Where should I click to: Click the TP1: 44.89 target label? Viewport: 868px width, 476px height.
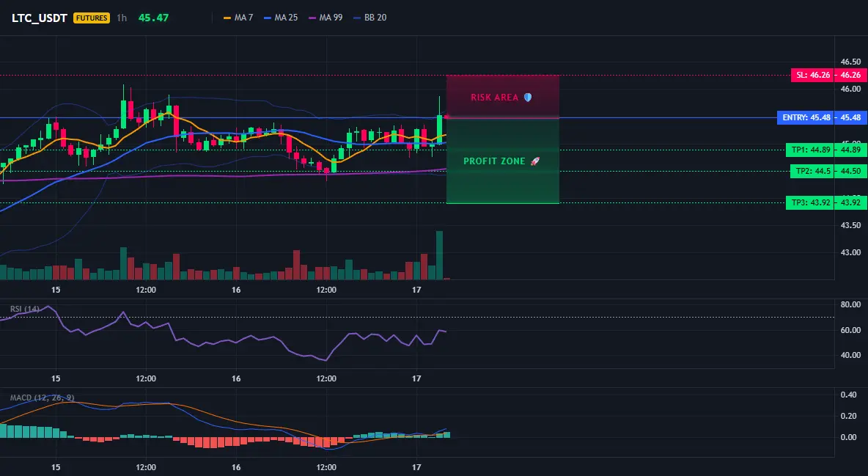coord(809,150)
